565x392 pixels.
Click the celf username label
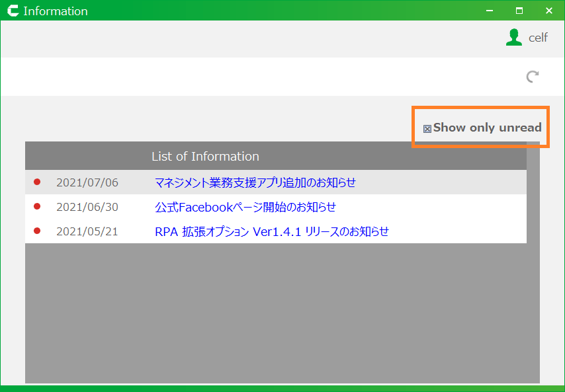click(538, 38)
